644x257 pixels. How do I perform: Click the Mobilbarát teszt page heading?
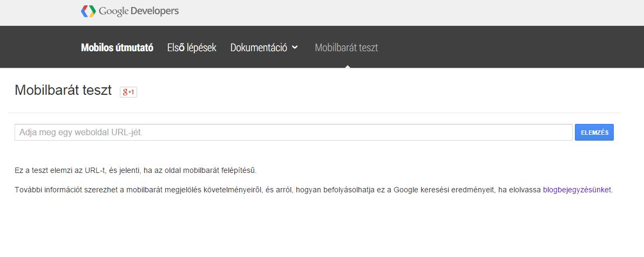coord(63,90)
